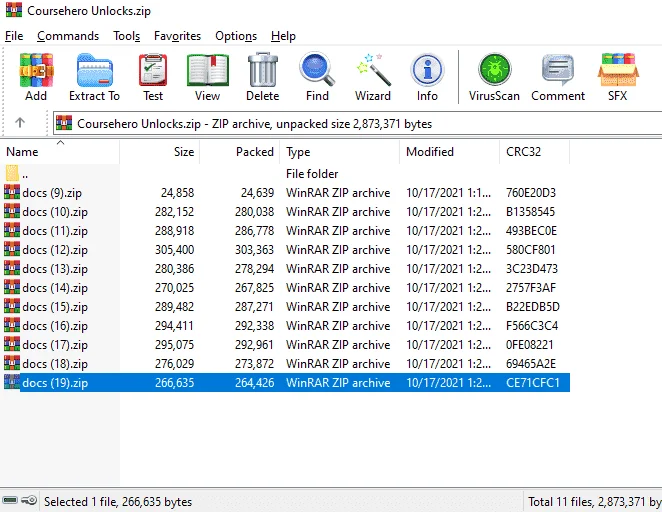The image size is (662, 512).
Task: Run the Test archive tool
Action: pos(153,70)
